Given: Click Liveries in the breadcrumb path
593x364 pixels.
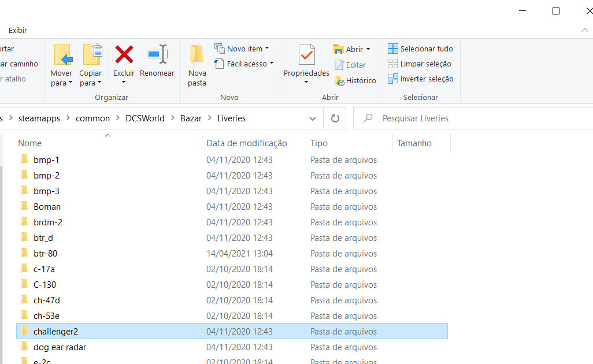Looking at the screenshot, I should pyautogui.click(x=231, y=118).
